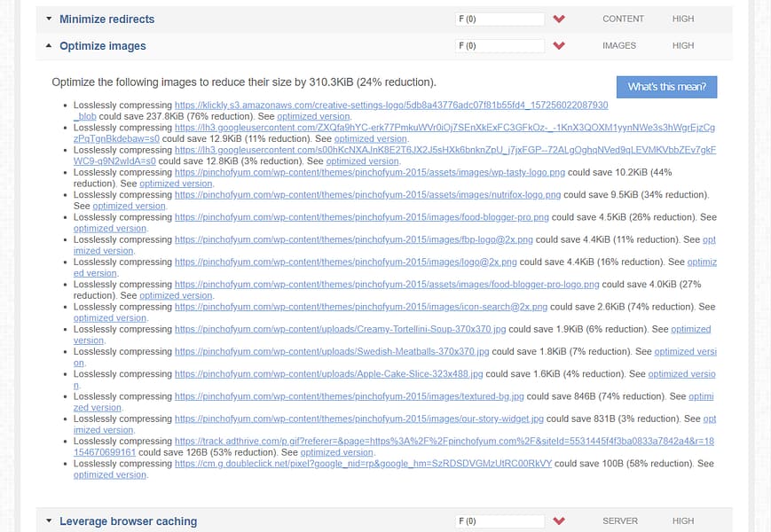Select the CONTENT label on Minimize redirects row

click(623, 19)
